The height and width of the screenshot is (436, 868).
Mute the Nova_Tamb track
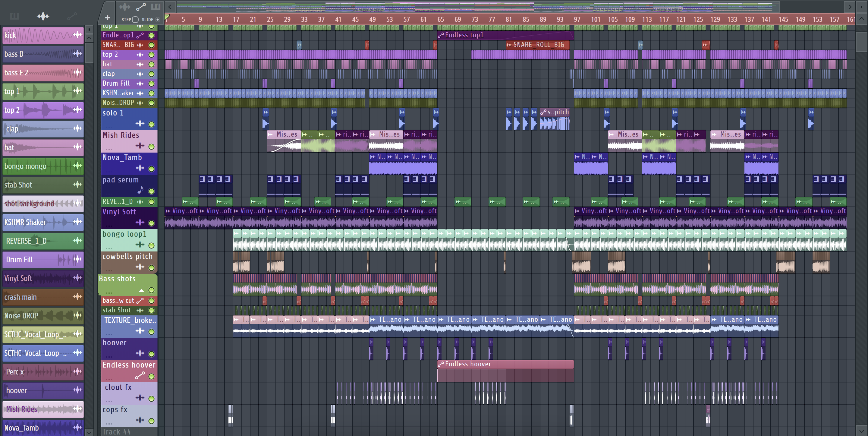[x=152, y=169]
